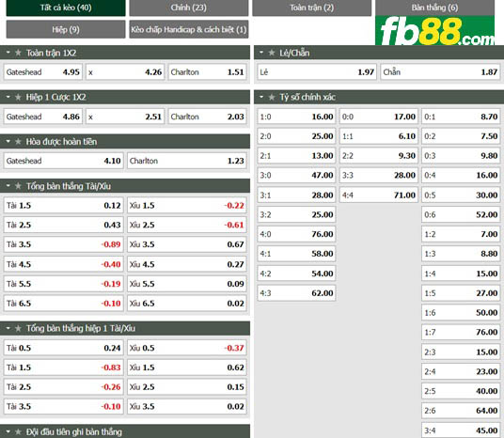Choose first-half Xỉu 1.5 at 0.62

click(x=187, y=368)
